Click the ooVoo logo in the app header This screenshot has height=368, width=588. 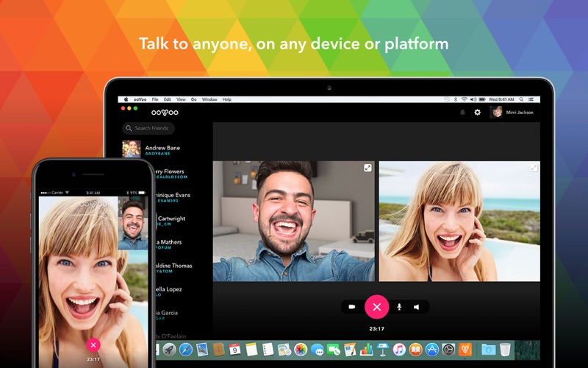165,113
